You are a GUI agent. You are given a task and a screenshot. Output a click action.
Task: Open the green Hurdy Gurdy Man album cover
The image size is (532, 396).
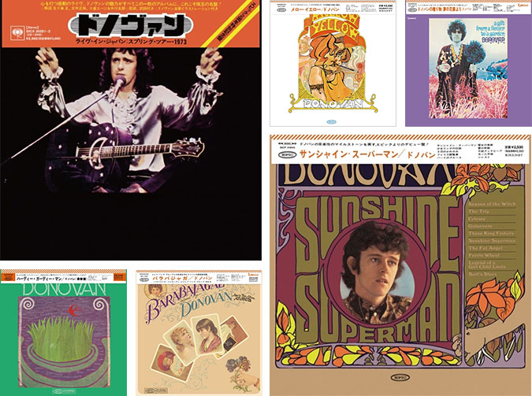click(x=64, y=332)
